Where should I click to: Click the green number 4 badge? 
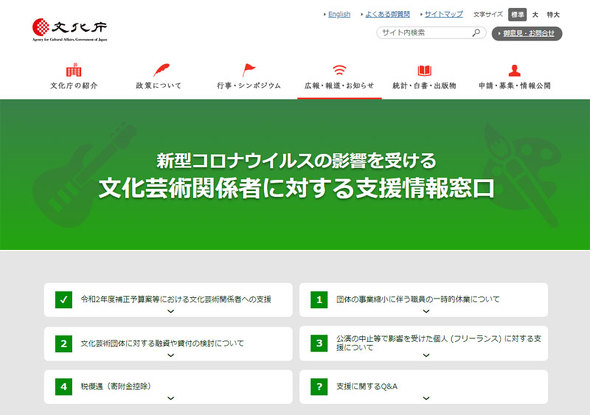[64, 386]
